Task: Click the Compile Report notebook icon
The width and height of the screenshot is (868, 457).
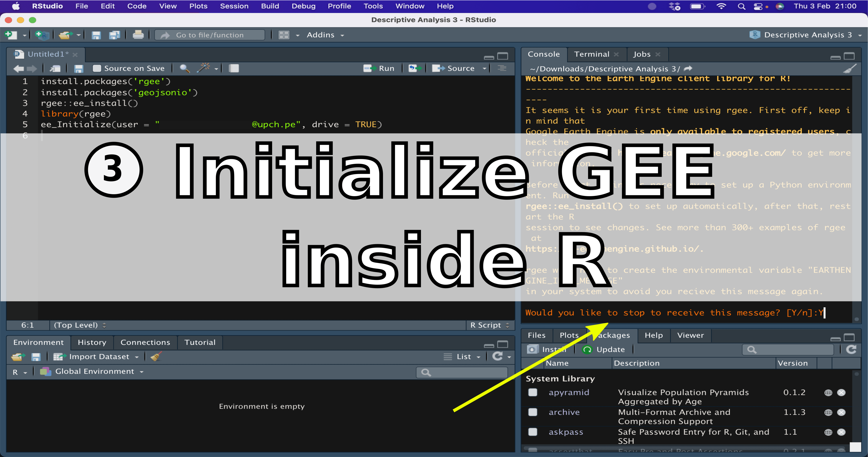Action: click(x=234, y=68)
